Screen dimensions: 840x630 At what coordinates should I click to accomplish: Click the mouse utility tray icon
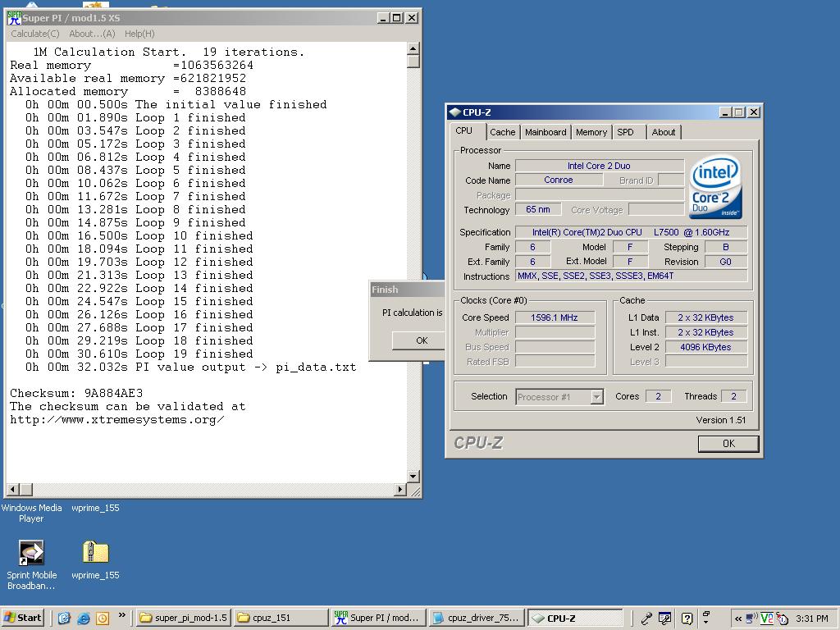[782, 619]
